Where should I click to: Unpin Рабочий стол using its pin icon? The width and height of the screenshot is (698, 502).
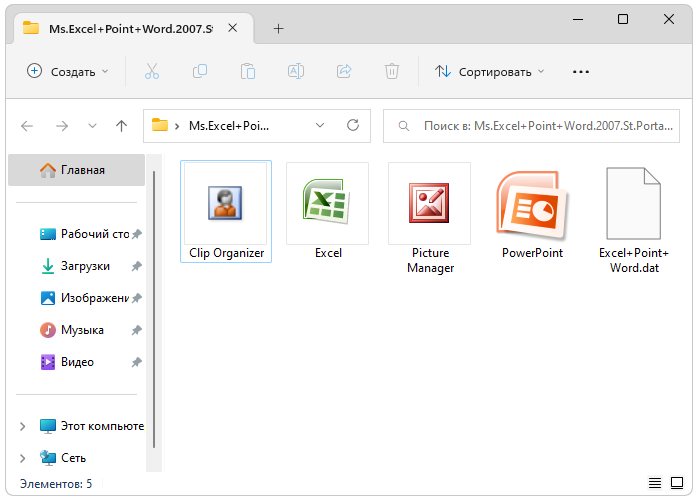point(137,234)
